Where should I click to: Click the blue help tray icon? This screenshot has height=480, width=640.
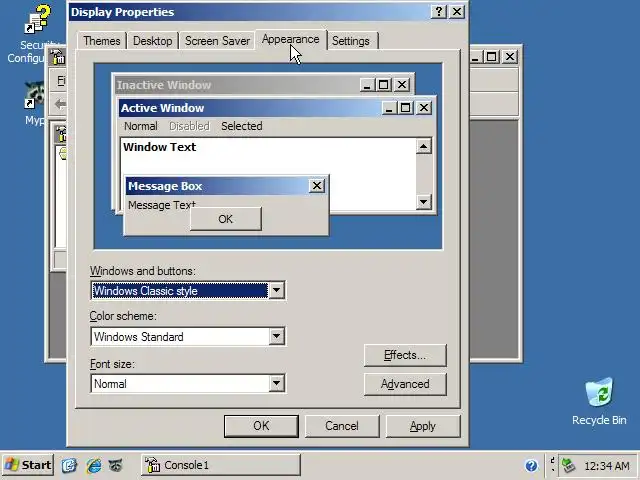pos(531,465)
